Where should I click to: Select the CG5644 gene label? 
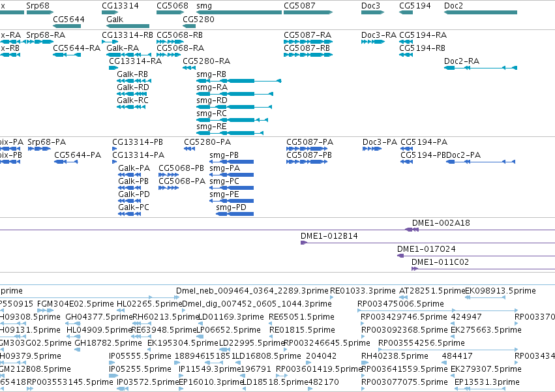point(68,19)
